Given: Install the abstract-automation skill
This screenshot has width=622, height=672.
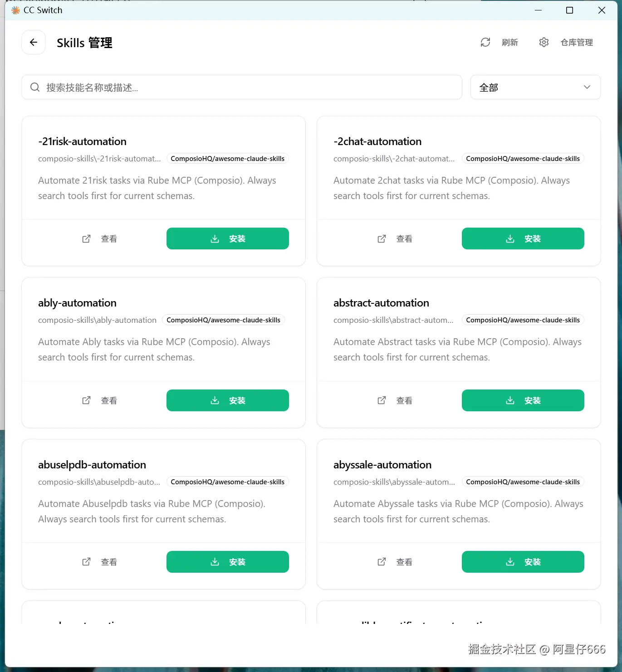Looking at the screenshot, I should tap(523, 400).
